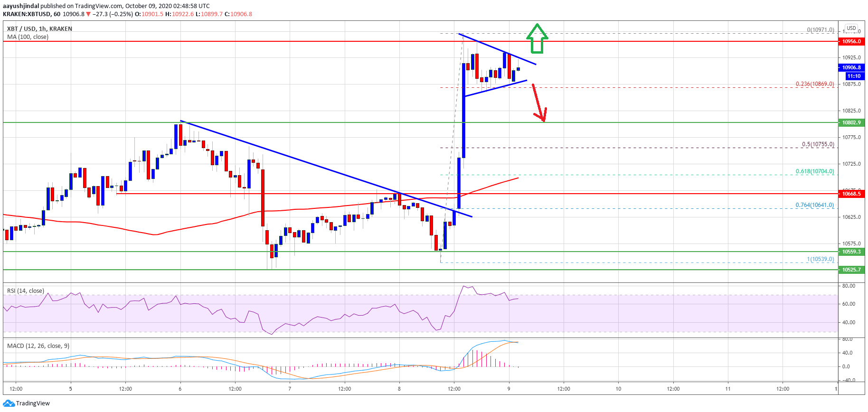The width and height of the screenshot is (868, 412).
Task: Click the −27.3 (−0.25%) change value
Action: pyautogui.click(x=113, y=14)
